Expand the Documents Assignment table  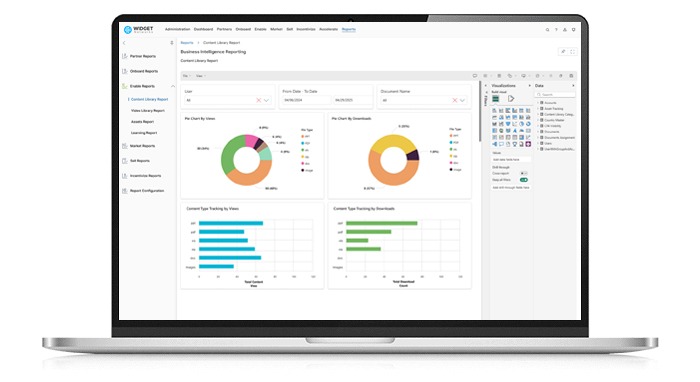[538, 137]
